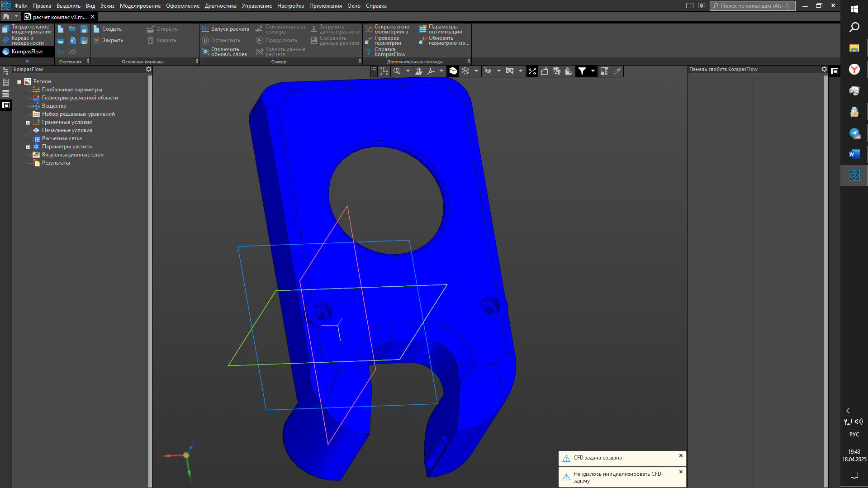
Task: Open the Моделирование menu
Action: 140,6
